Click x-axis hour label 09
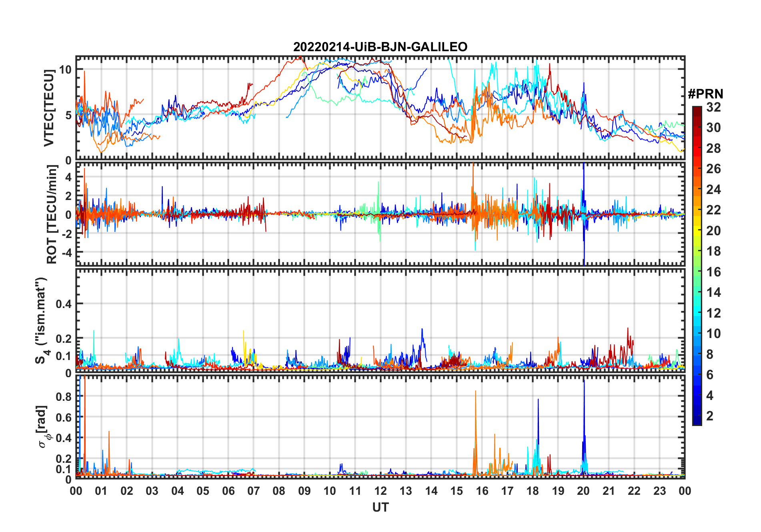 tap(304, 491)
